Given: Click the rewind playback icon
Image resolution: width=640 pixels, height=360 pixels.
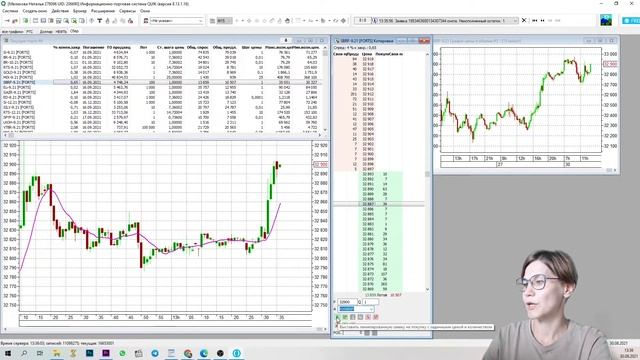Looking at the screenshot, I should pyautogui.click(x=542, y=20).
